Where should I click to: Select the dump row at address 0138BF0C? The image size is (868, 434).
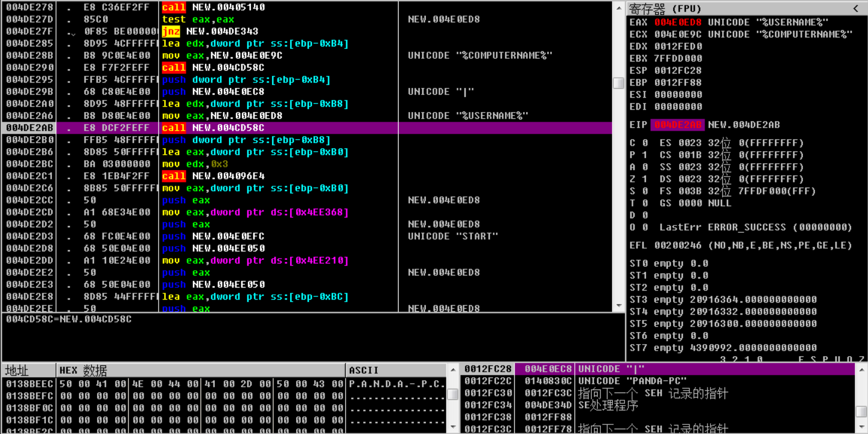pyautogui.click(x=224, y=407)
